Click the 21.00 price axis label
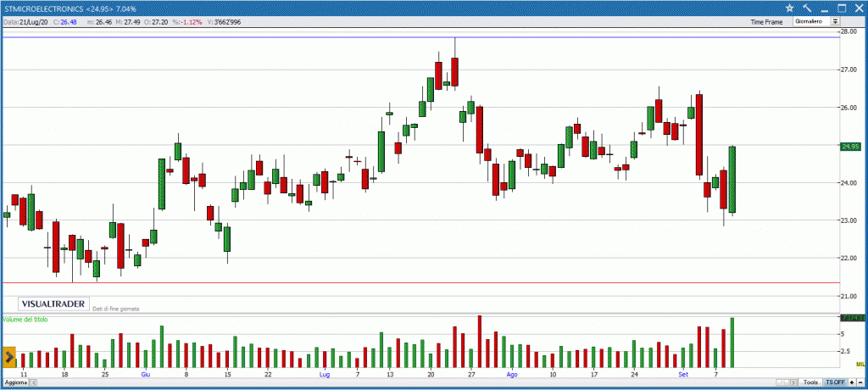Viewport: 868px width, 390px height. point(849,296)
